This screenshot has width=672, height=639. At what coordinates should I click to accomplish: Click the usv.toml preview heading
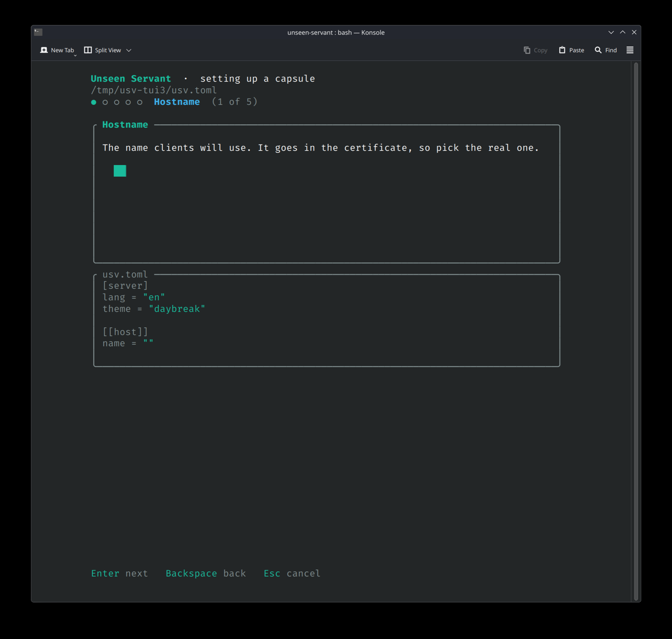(125, 274)
